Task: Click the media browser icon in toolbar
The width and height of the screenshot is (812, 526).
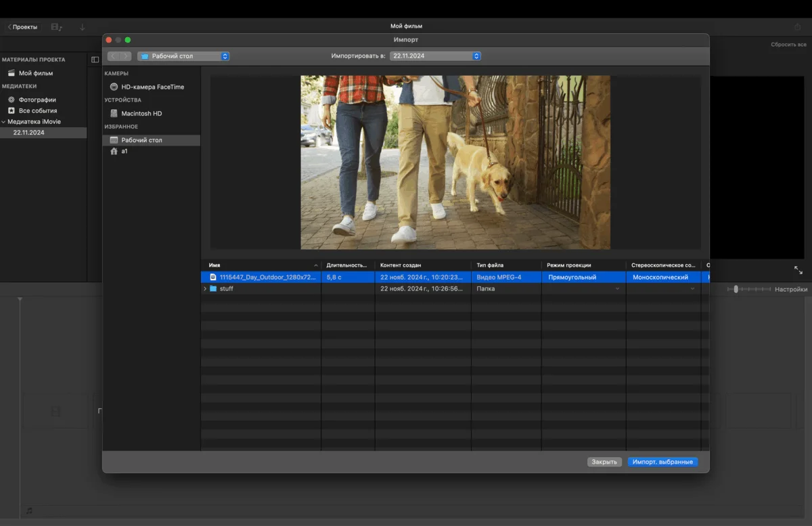Action: 56,27
